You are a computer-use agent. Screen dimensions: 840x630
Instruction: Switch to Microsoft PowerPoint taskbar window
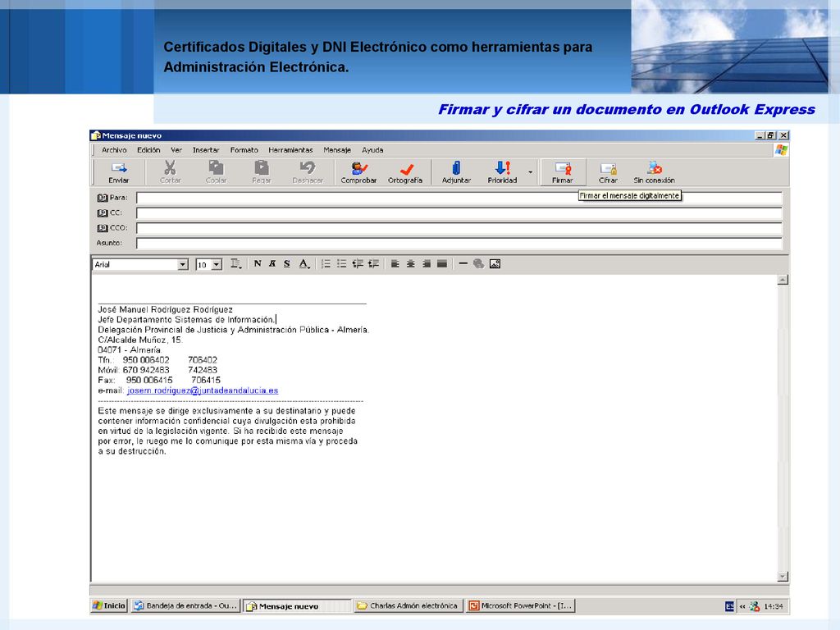point(521,606)
